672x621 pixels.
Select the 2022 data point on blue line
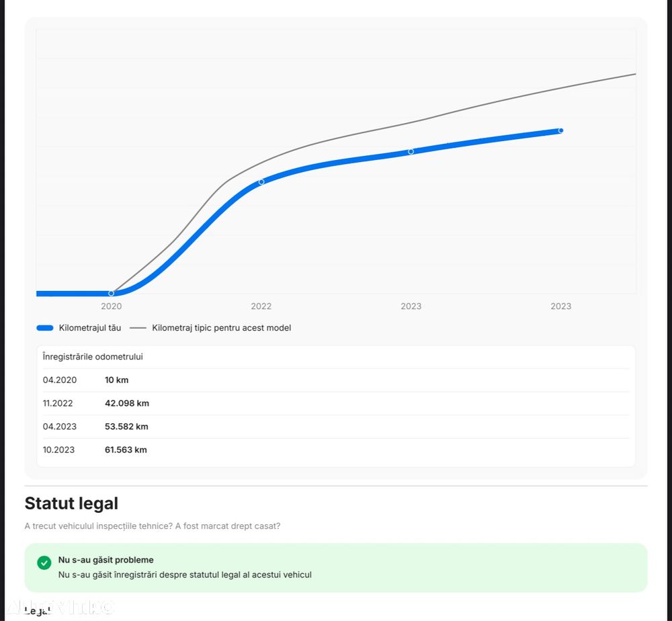point(261,181)
